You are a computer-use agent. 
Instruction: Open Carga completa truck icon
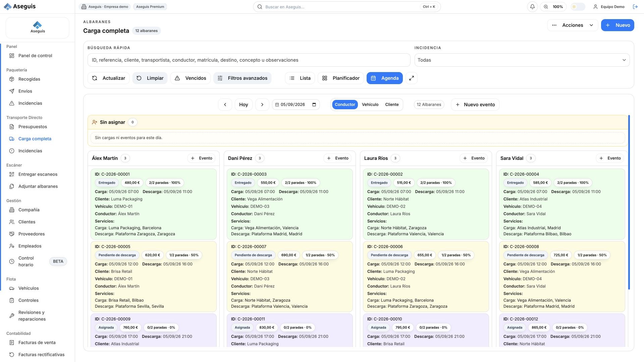[x=12, y=139]
